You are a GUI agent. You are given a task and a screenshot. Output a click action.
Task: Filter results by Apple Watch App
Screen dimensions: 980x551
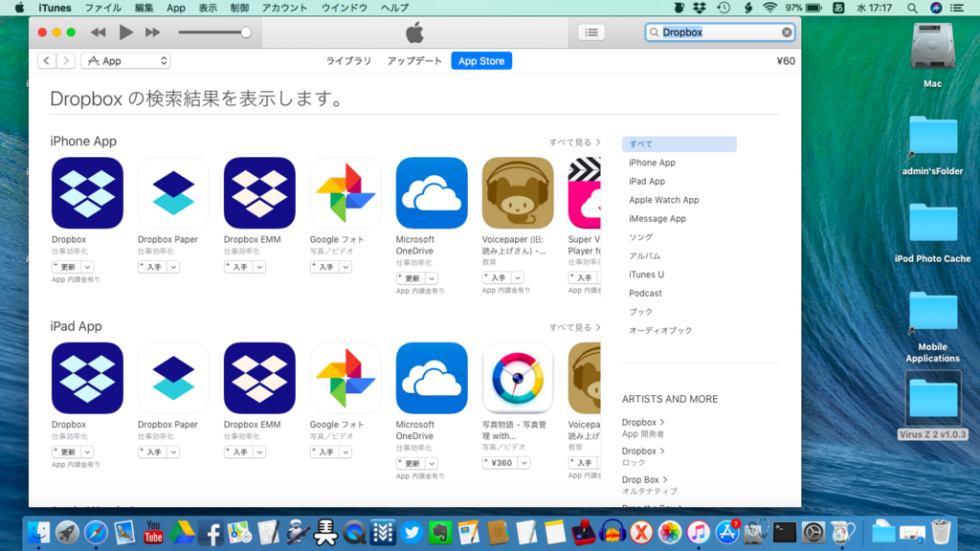click(x=664, y=200)
